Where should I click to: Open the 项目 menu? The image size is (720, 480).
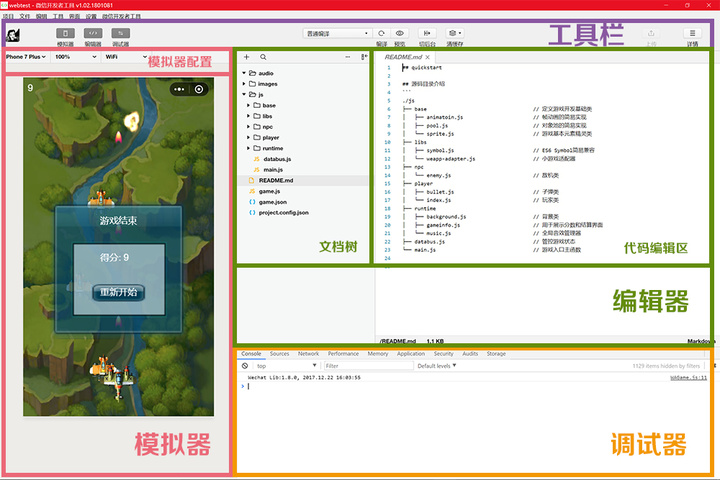pyautogui.click(x=8, y=16)
